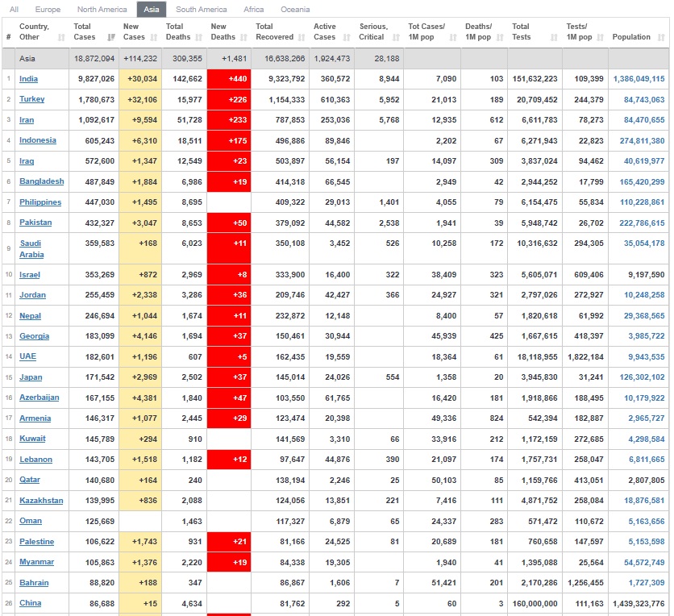The image size is (674, 616).
Task: Open the Japan country link
Action: click(x=31, y=377)
